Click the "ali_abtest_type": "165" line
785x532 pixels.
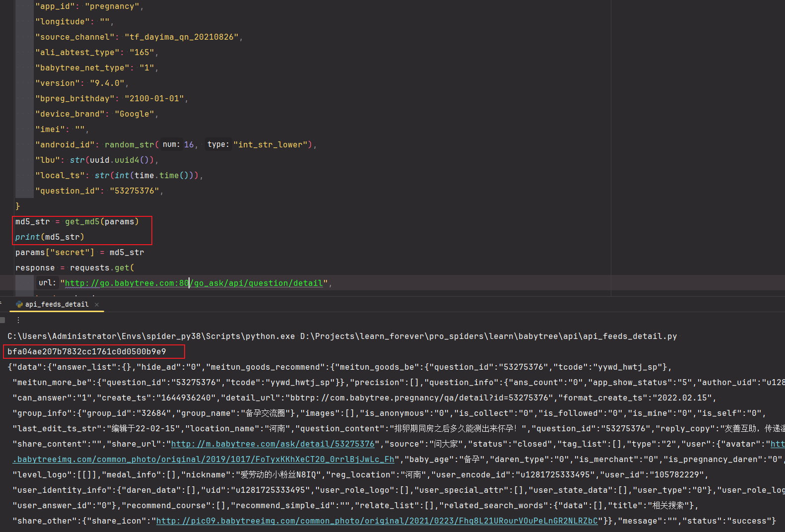click(97, 53)
